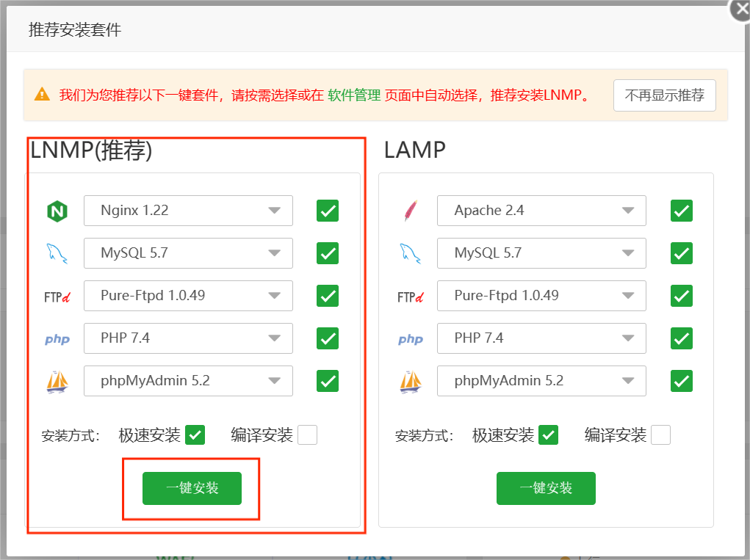Click the orange warning triangle icon

[x=42, y=94]
